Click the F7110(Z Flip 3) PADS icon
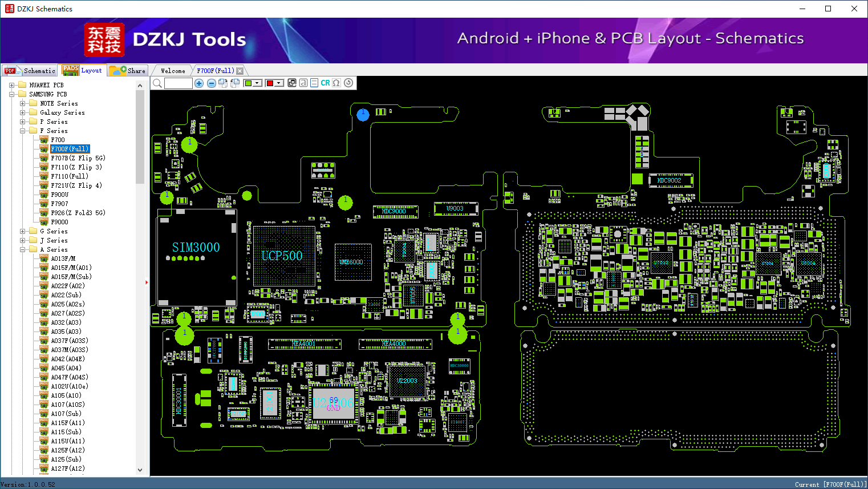Screen dimensions: 868x489 [x=44, y=167]
